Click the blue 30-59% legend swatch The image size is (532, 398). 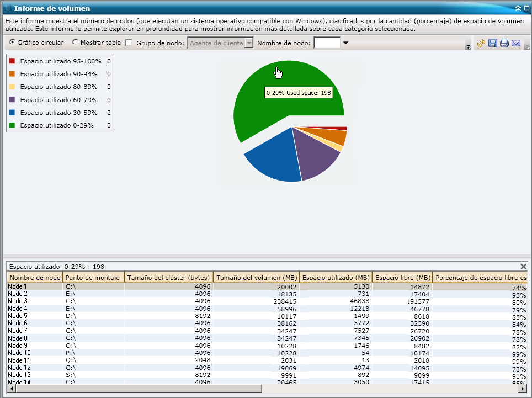[x=12, y=113]
